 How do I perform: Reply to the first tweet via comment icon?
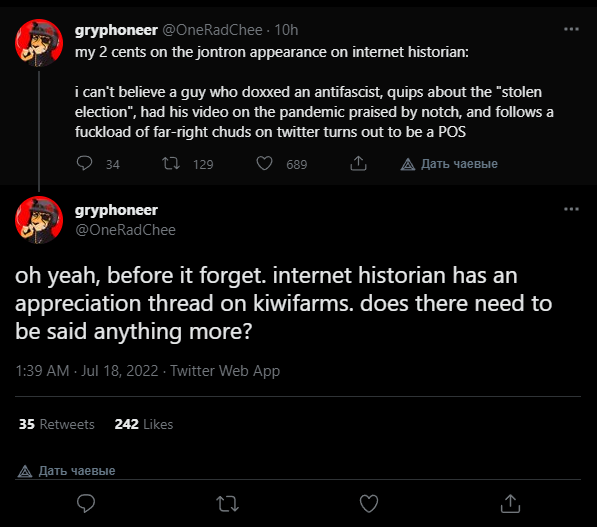click(x=84, y=163)
